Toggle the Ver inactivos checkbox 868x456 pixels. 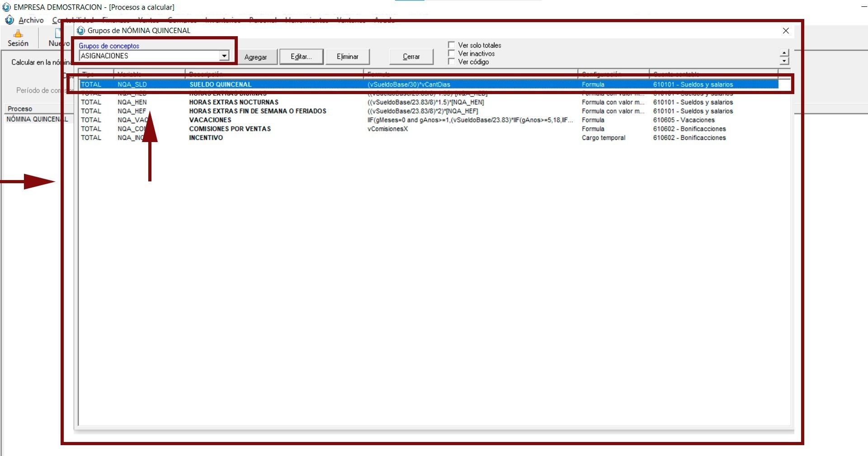(451, 53)
